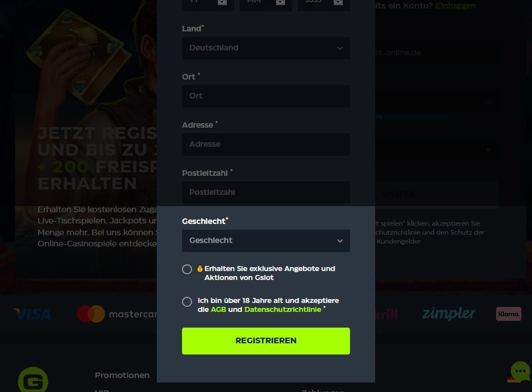Image resolution: width=532 pixels, height=392 pixels.
Task: Open the Promotionen footer menu item
Action: 122,375
